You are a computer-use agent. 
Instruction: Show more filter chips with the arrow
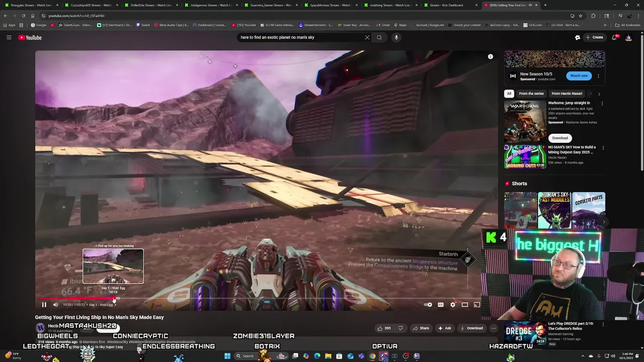pyautogui.click(x=599, y=94)
